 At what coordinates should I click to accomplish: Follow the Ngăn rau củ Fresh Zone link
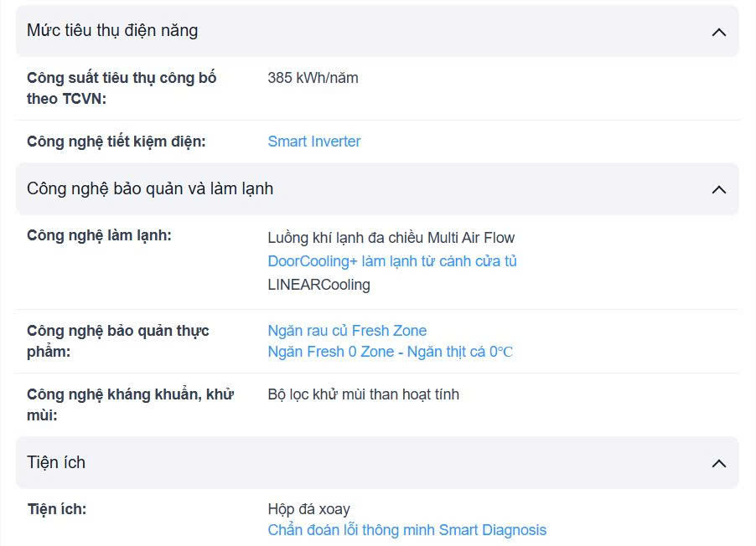click(x=347, y=331)
